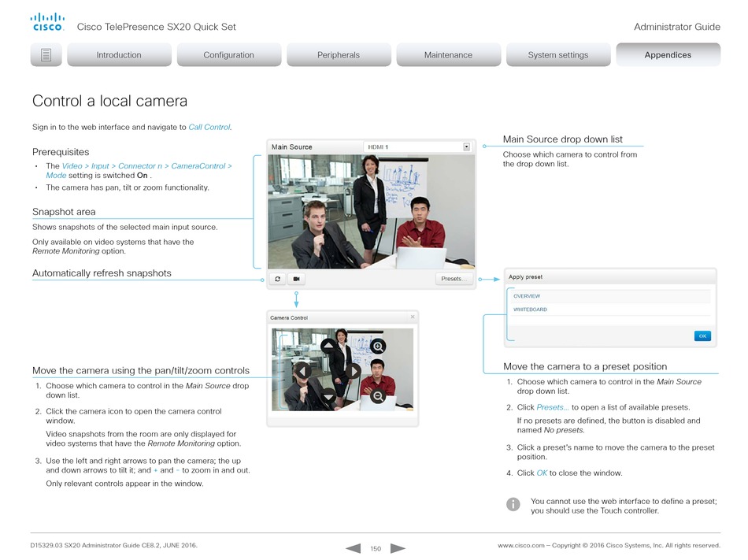Click 'Move the camera using the pan/tilt/zoom controls' heading

141,371
